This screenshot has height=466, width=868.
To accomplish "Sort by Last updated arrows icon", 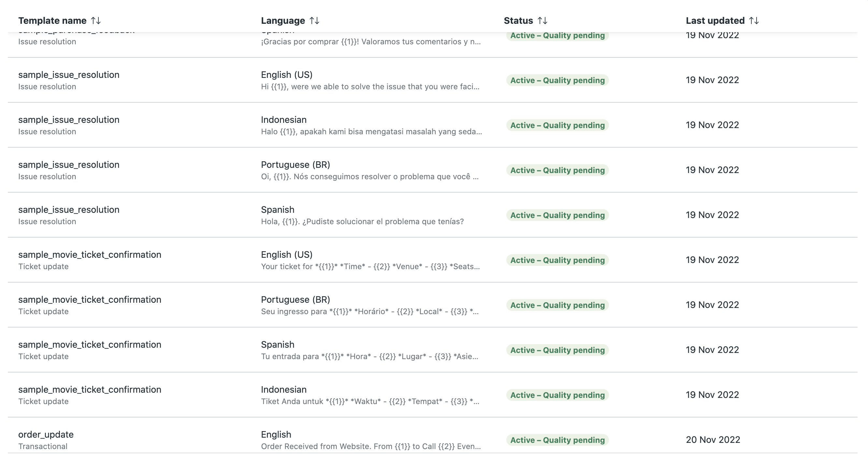I will pyautogui.click(x=754, y=21).
